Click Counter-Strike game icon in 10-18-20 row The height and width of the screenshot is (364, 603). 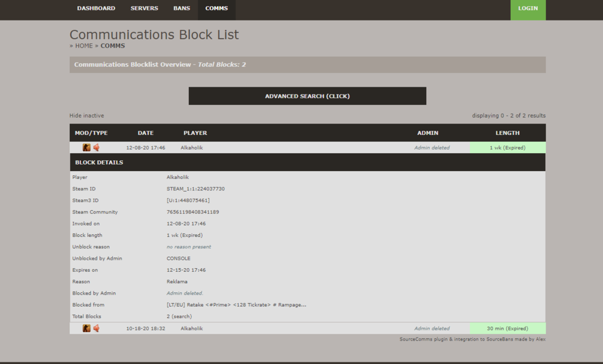tap(86, 328)
